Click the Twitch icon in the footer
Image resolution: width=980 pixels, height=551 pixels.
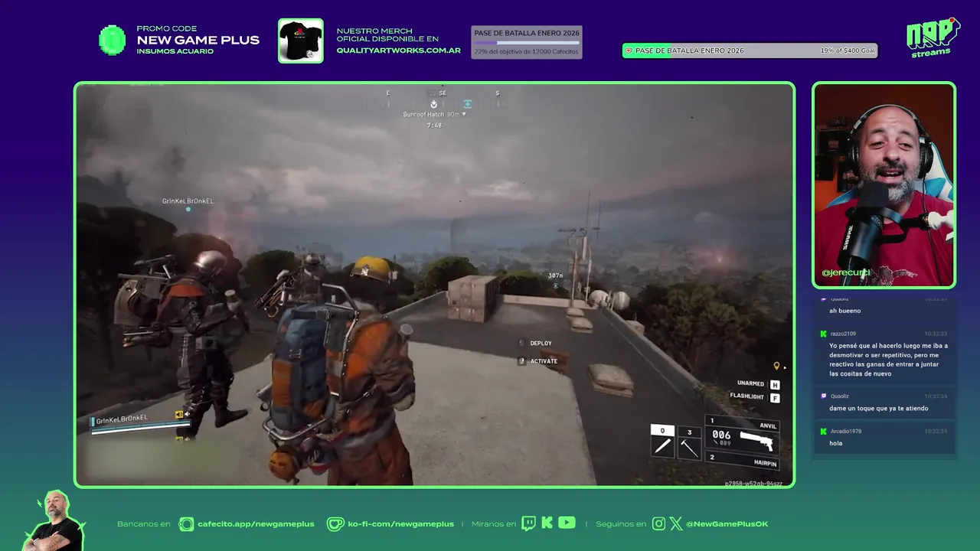click(528, 523)
